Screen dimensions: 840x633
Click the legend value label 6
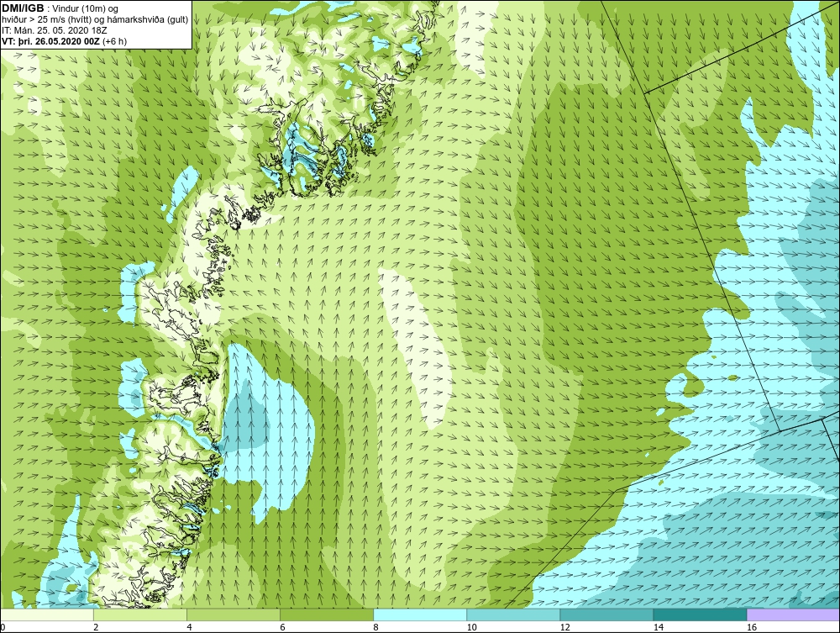click(281, 627)
